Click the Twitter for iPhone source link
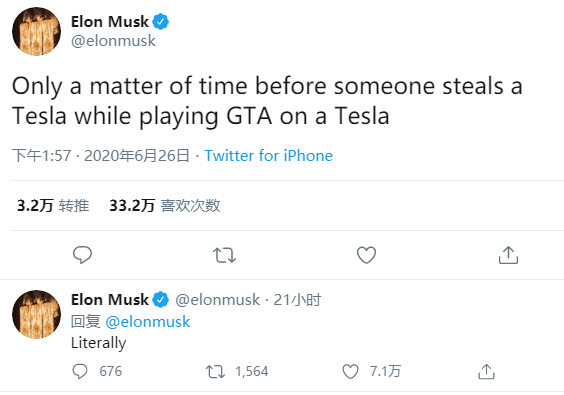This screenshot has width=564, height=395. pos(268,156)
